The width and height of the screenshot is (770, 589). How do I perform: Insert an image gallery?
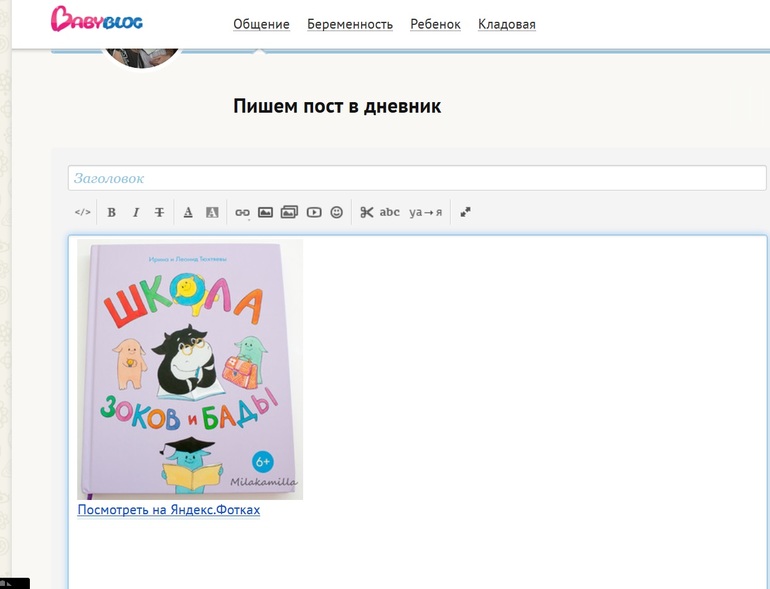point(290,212)
